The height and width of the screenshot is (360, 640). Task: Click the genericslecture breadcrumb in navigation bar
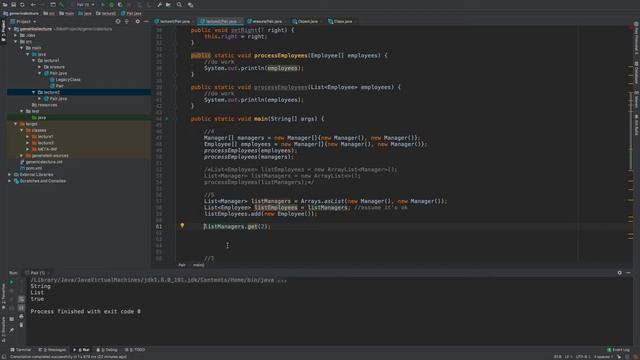click(x=21, y=13)
